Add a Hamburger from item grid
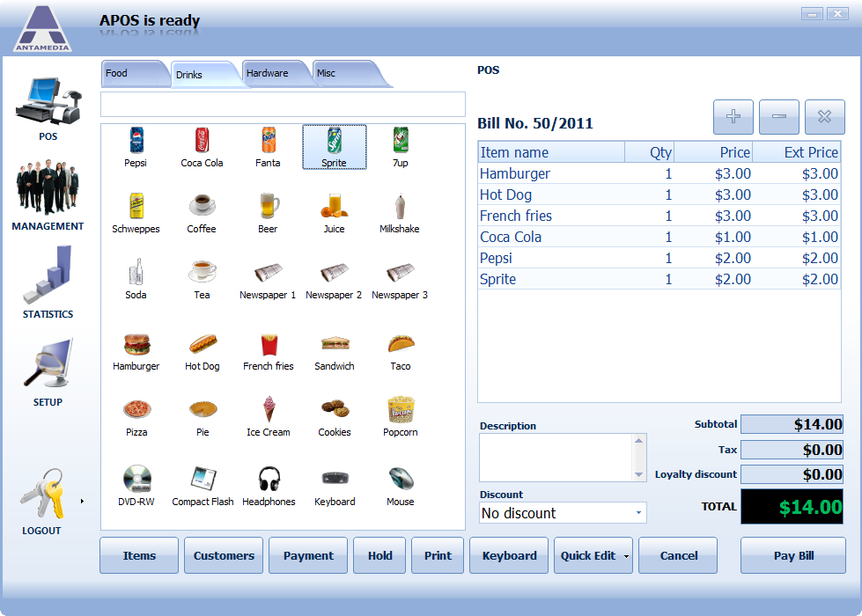The width and height of the screenshot is (862, 616). 136,352
